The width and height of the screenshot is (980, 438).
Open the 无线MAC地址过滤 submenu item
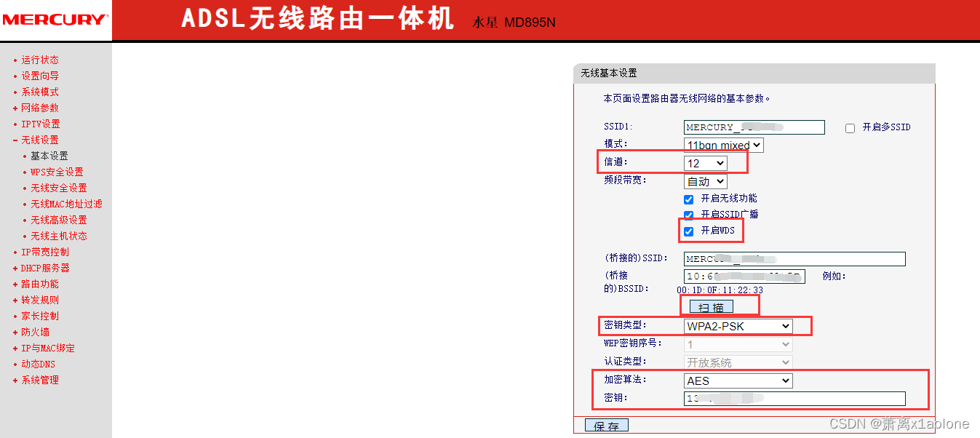tap(66, 204)
